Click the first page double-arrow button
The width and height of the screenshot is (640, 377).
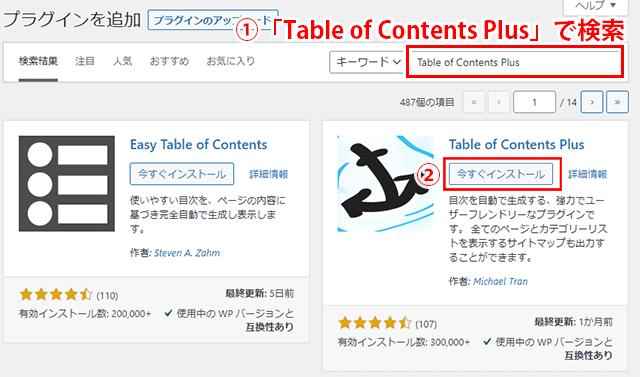(473, 102)
